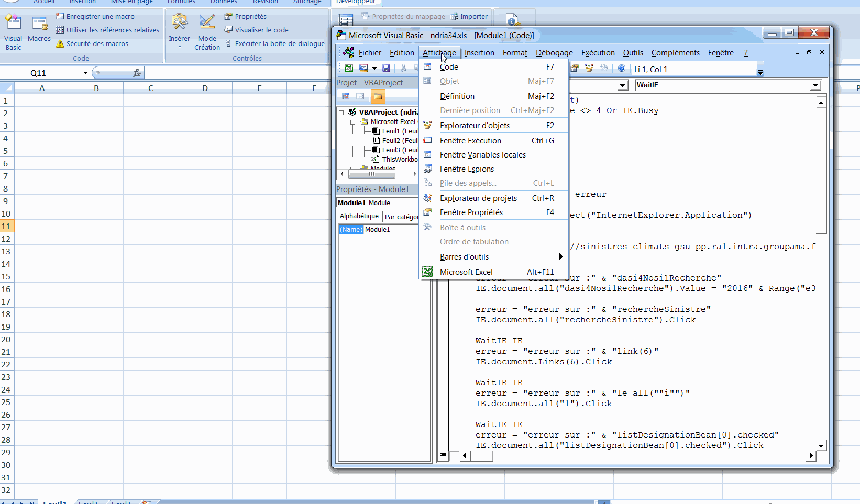Open Fenêtre Exécution from the menu
Screen dimensions: 860x504
(x=494, y=141)
